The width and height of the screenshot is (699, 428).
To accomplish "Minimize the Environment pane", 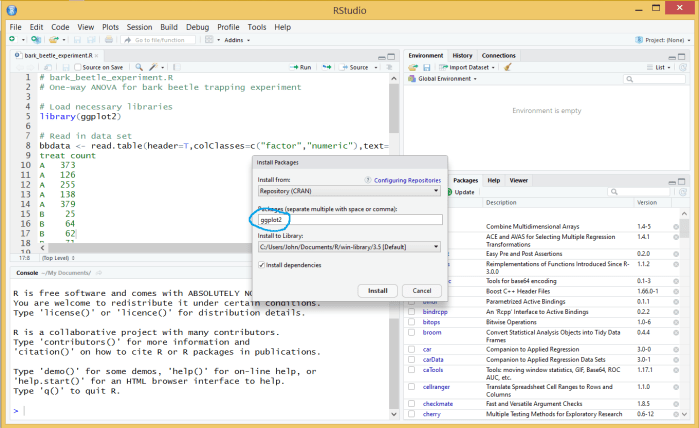I will coord(672,57).
